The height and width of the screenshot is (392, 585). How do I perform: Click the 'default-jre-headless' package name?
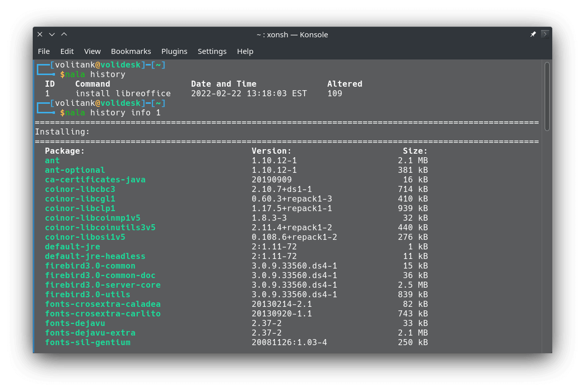(95, 256)
